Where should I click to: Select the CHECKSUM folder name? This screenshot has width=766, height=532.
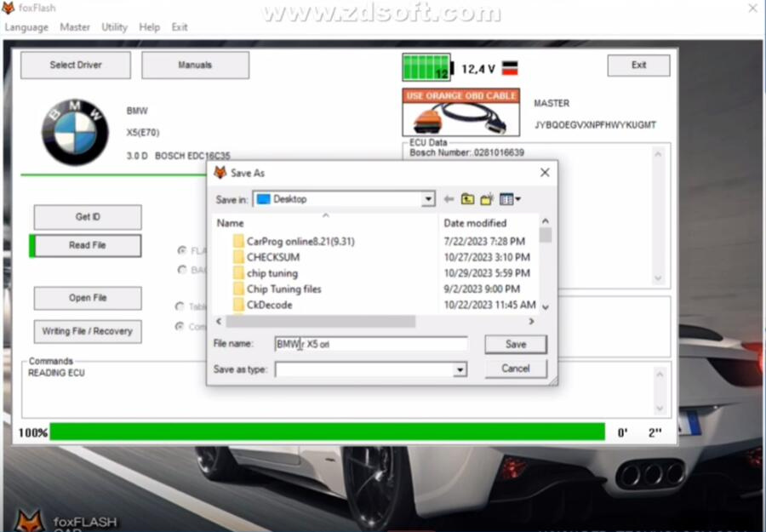click(273, 257)
